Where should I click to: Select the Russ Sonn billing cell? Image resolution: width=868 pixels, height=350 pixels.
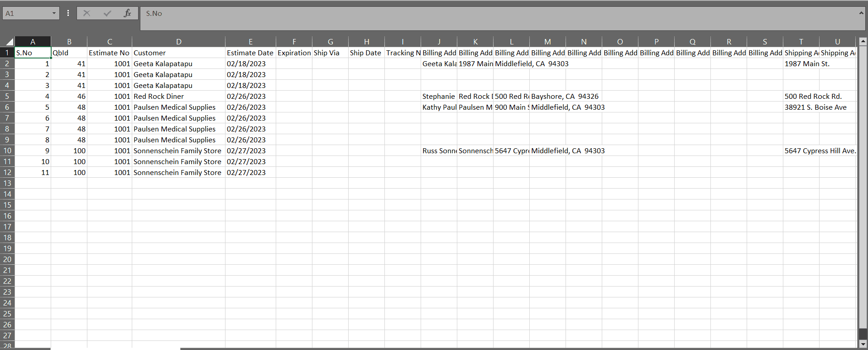439,151
